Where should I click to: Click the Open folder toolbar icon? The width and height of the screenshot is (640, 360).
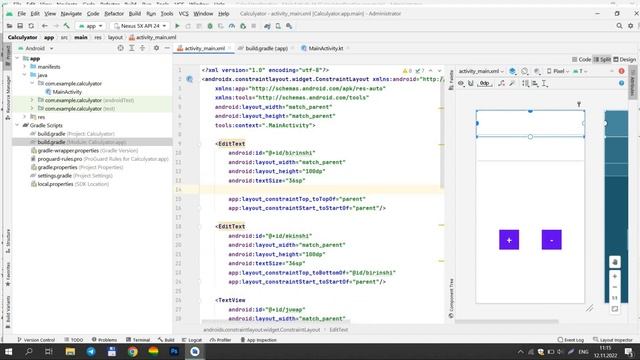9,26
